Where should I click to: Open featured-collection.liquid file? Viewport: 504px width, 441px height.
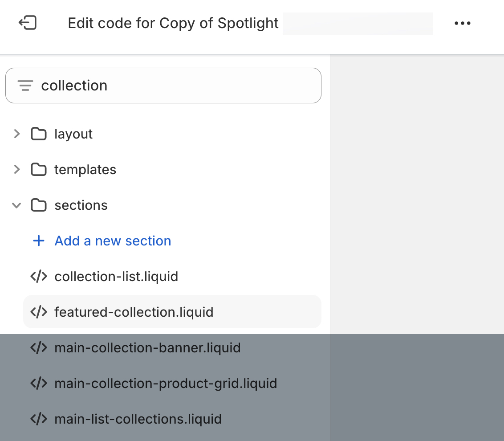point(134,312)
